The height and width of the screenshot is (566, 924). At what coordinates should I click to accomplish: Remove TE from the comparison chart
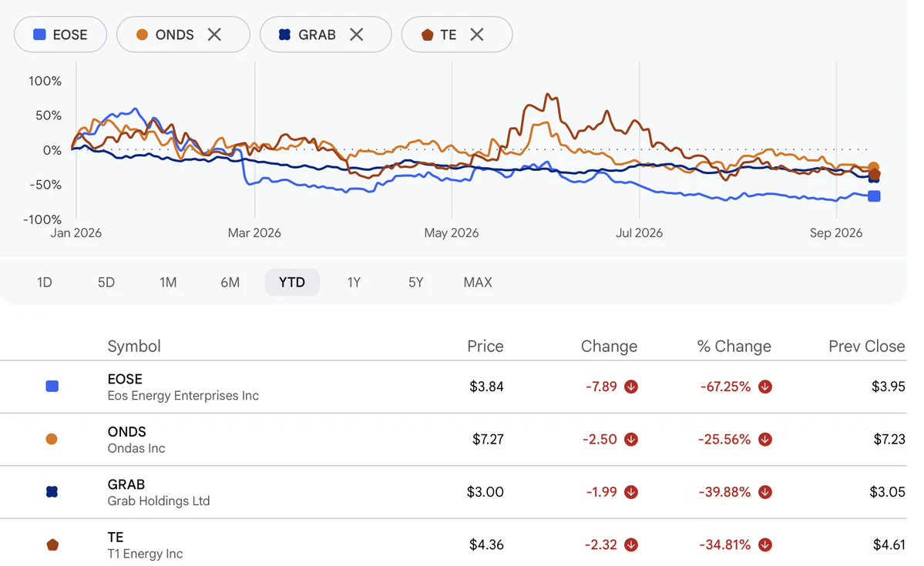tap(477, 35)
